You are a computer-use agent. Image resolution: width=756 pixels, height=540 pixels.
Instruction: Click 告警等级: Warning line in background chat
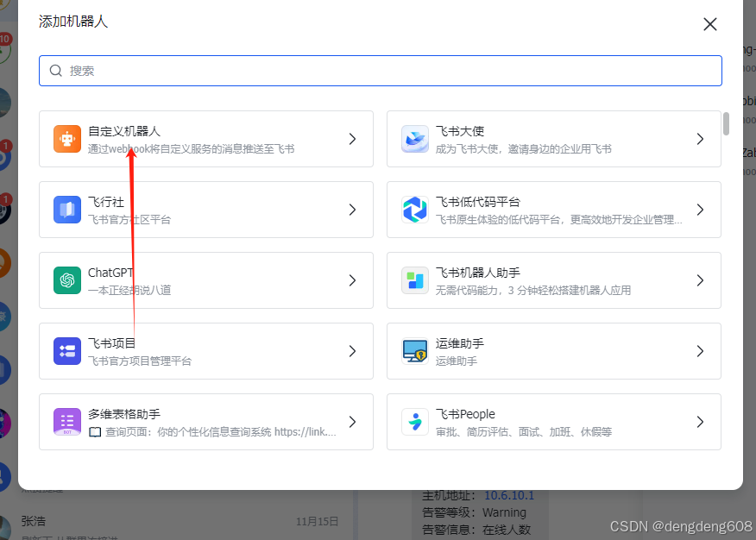(475, 512)
